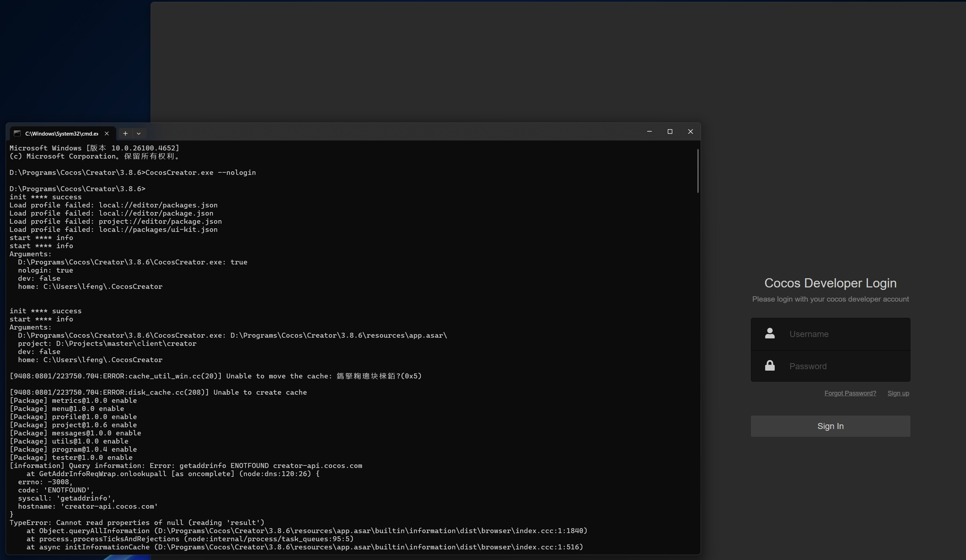Focus the Username input field

pyautogui.click(x=843, y=334)
